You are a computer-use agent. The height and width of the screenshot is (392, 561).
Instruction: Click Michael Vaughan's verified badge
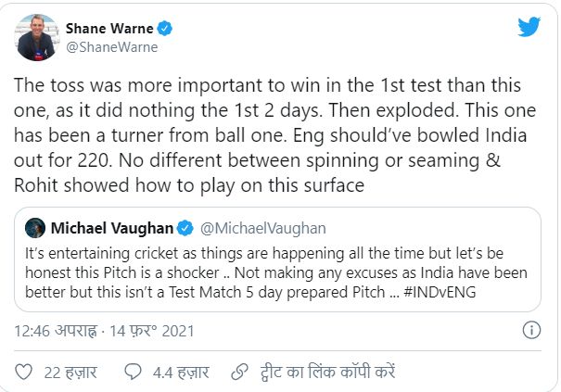point(185,228)
